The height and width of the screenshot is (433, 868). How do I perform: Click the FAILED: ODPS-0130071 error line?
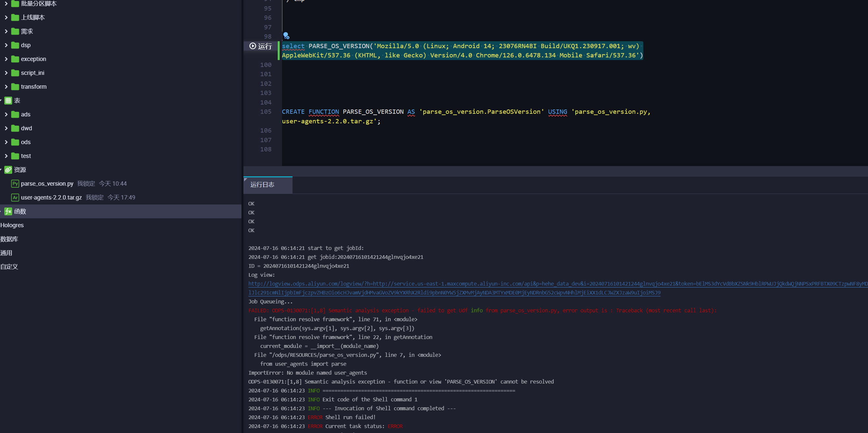(483, 310)
